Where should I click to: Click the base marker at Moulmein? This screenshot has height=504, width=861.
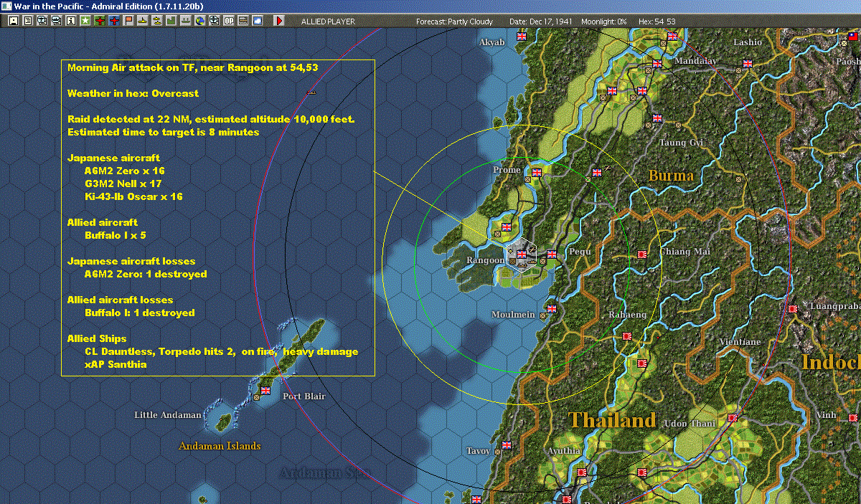[x=543, y=314]
